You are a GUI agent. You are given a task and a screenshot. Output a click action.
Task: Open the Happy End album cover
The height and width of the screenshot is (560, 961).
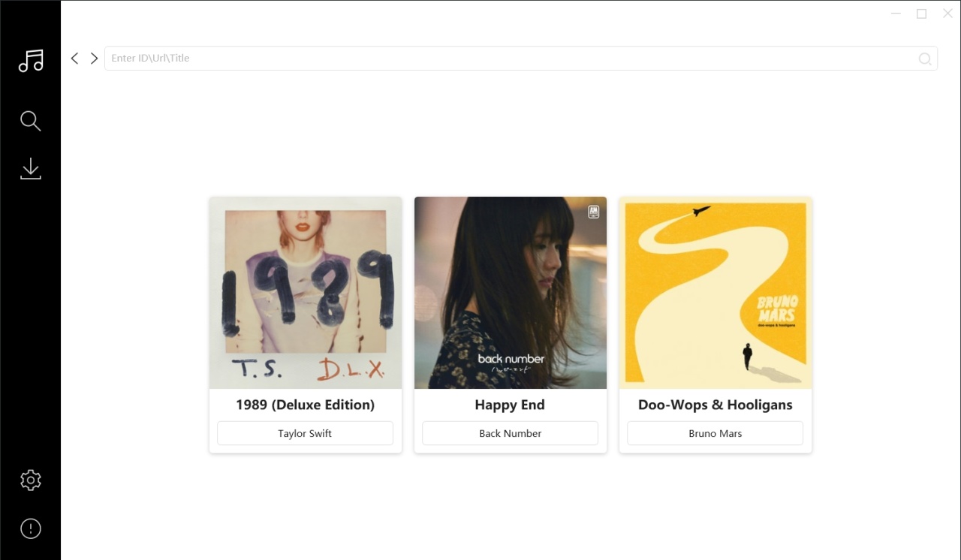[511, 293]
